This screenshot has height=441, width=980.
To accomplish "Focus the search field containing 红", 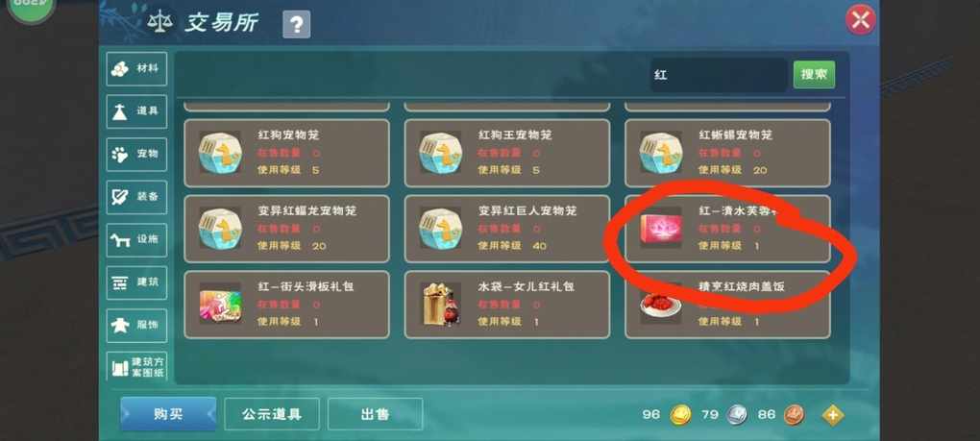I will coord(718,75).
